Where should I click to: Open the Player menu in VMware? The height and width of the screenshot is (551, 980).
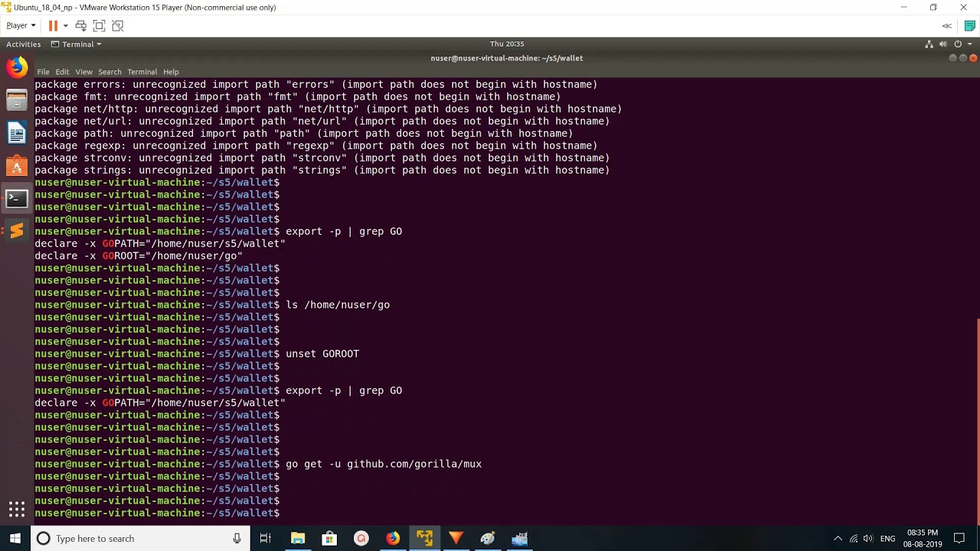[x=21, y=25]
